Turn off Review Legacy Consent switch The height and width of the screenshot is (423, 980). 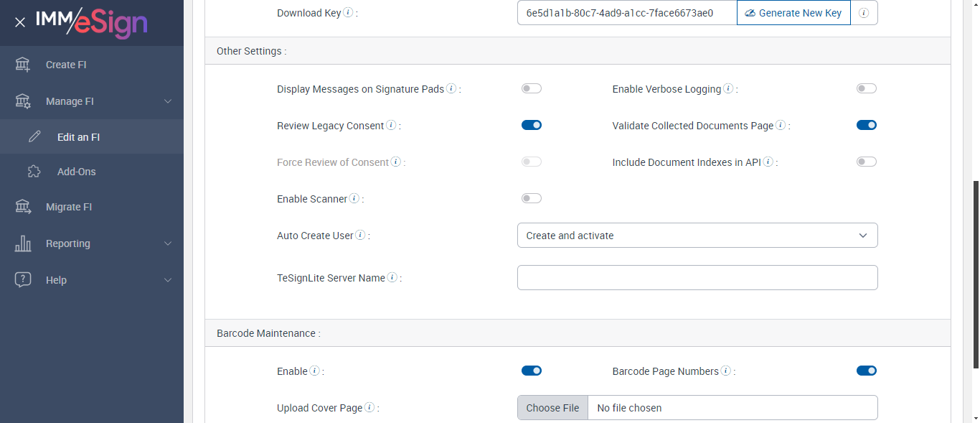532,125
